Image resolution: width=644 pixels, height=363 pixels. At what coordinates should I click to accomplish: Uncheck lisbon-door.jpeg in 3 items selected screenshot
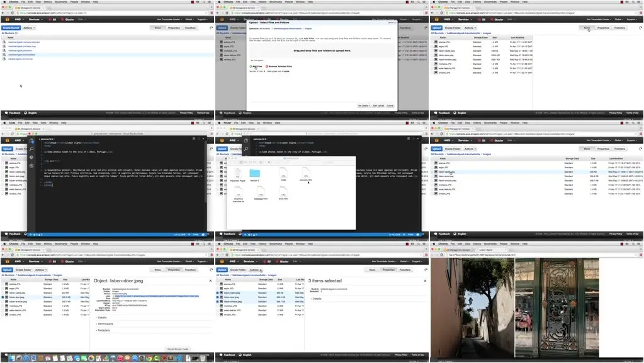click(x=218, y=297)
